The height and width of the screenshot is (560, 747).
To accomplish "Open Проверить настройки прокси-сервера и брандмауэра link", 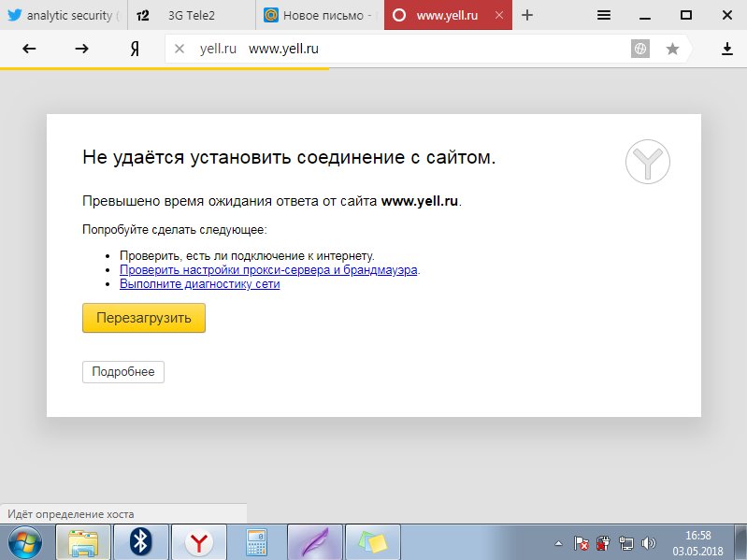I will point(268,270).
